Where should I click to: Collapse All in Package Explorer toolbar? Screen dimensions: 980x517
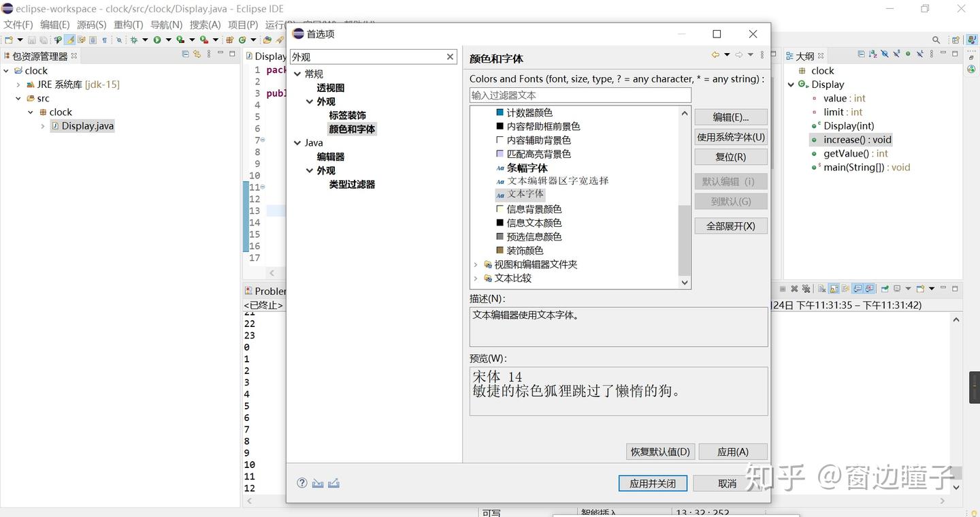(185, 55)
